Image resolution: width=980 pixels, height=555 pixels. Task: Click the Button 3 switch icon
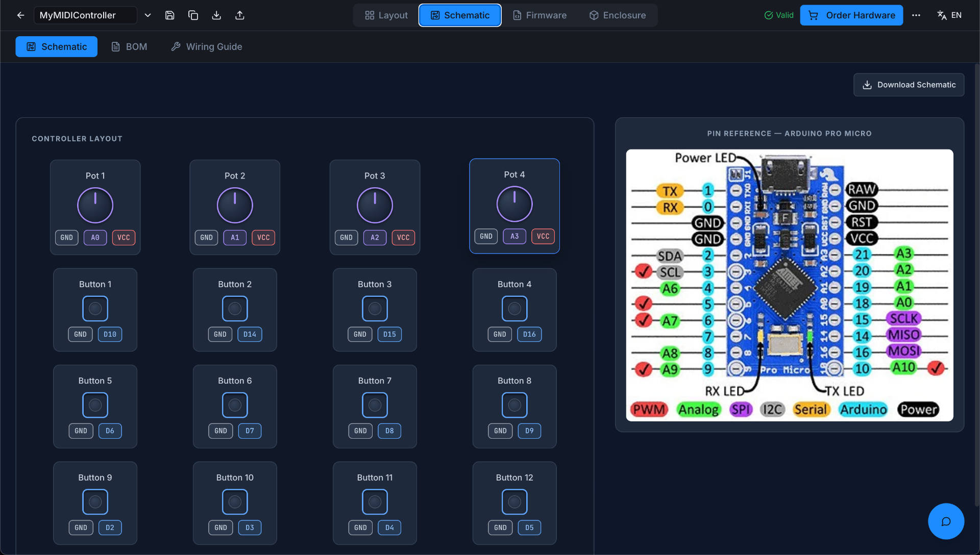coord(375,309)
